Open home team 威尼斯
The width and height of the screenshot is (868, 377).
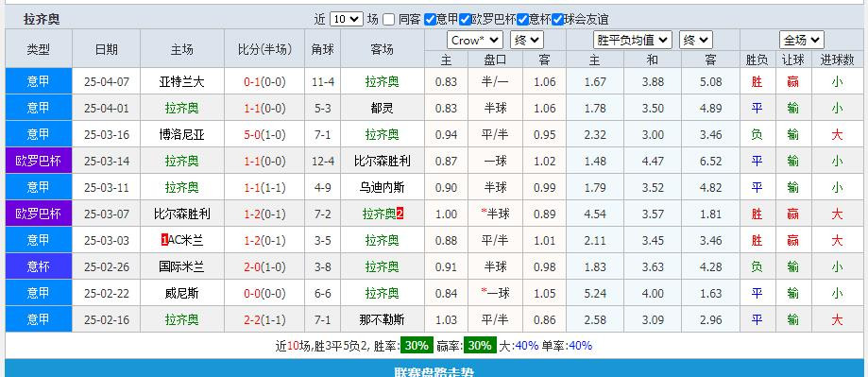pos(181,294)
